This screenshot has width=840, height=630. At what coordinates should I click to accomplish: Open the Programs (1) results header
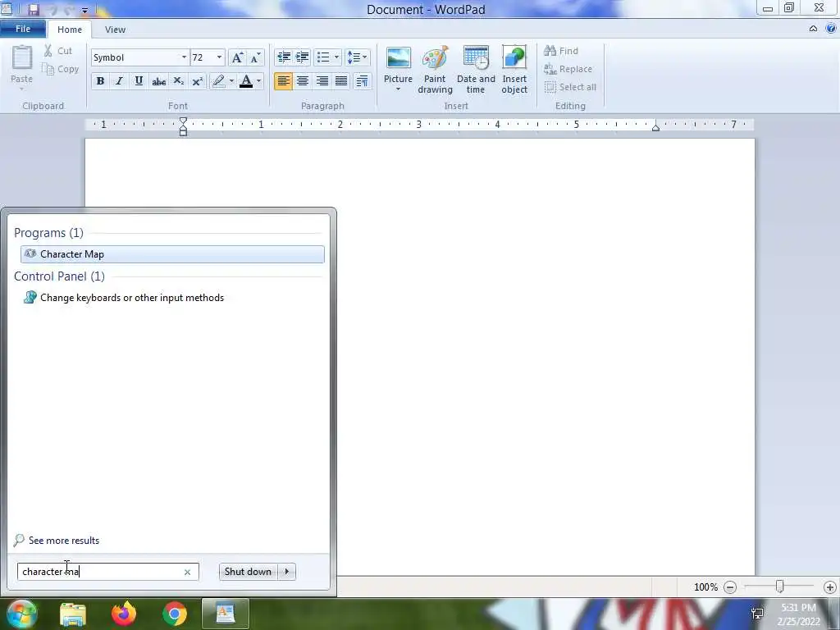tap(48, 232)
